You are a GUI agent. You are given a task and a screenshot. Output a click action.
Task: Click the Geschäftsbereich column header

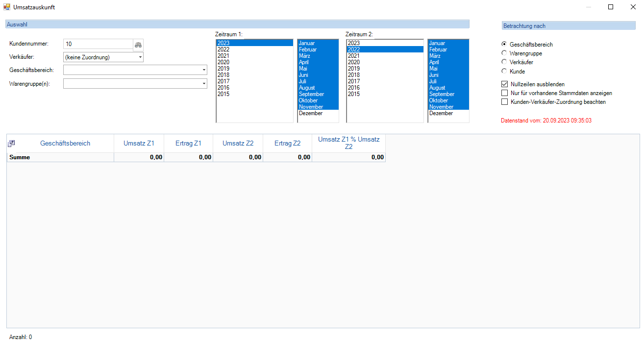click(65, 144)
